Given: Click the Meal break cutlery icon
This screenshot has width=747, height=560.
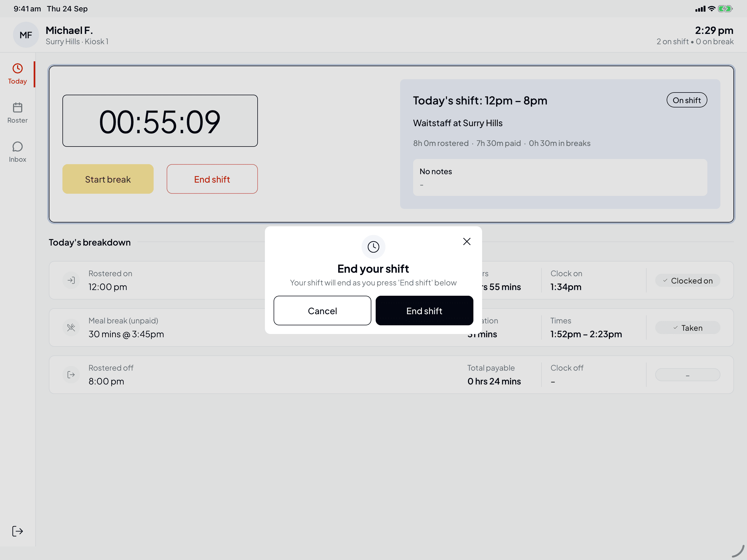Looking at the screenshot, I should click(x=71, y=327).
